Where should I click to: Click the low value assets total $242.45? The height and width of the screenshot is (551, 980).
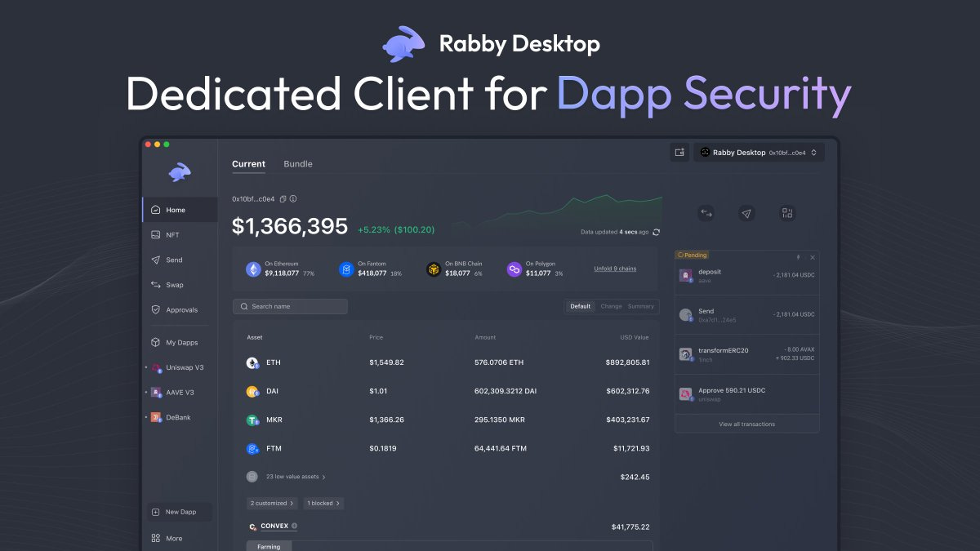click(x=635, y=477)
